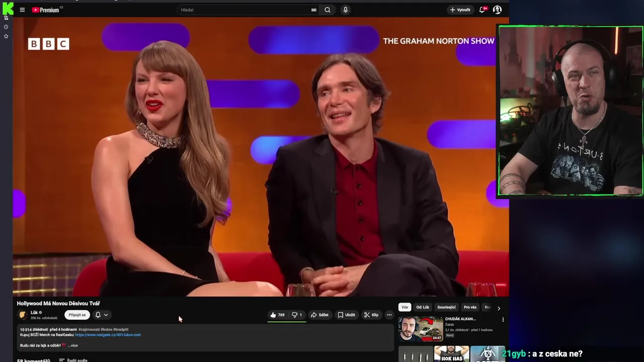Click the Kick logo in the corner

tap(8, 8)
